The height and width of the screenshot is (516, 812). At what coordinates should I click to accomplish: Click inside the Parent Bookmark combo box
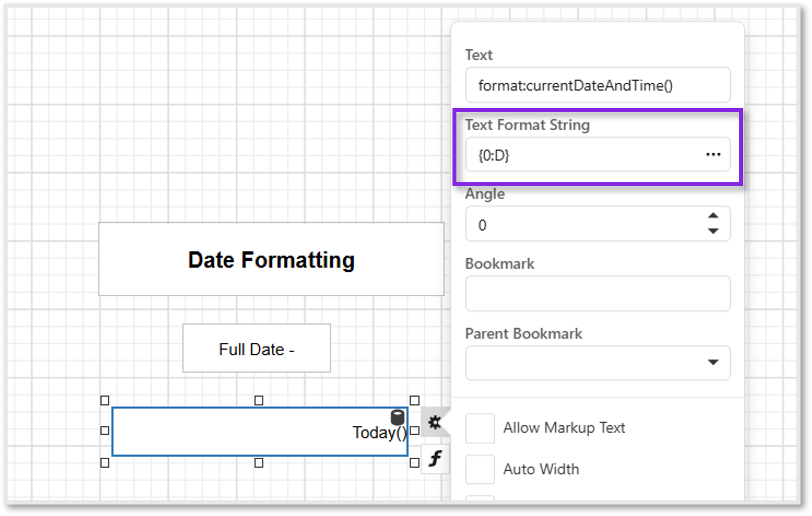click(x=576, y=362)
